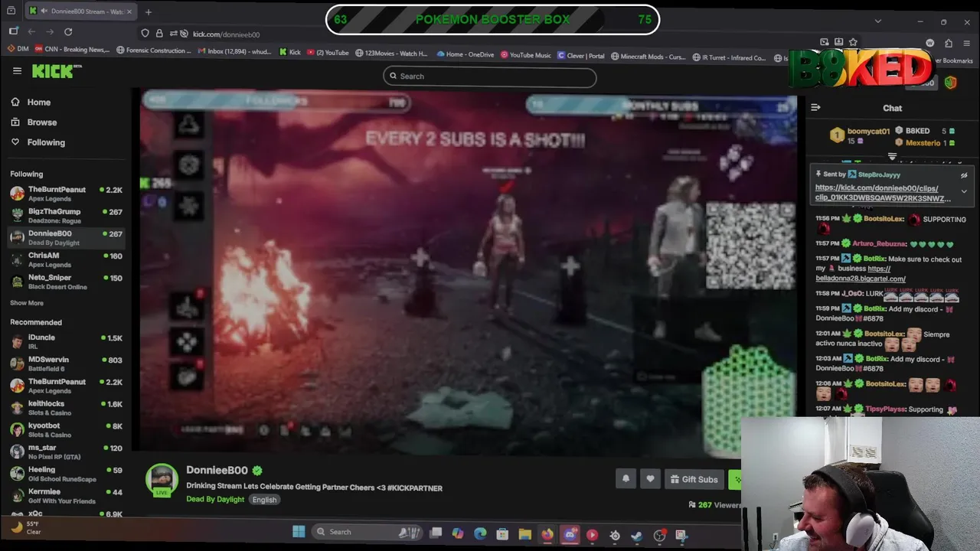Open TheBurntPeanut in Following list
Image resolution: width=980 pixels, height=551 pixels.
[x=66, y=194]
